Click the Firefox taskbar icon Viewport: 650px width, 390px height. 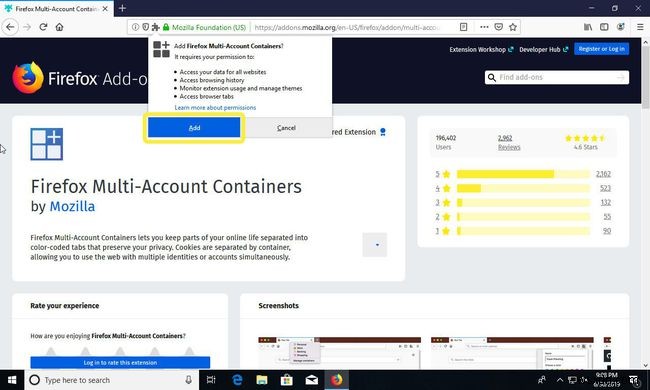(x=337, y=380)
